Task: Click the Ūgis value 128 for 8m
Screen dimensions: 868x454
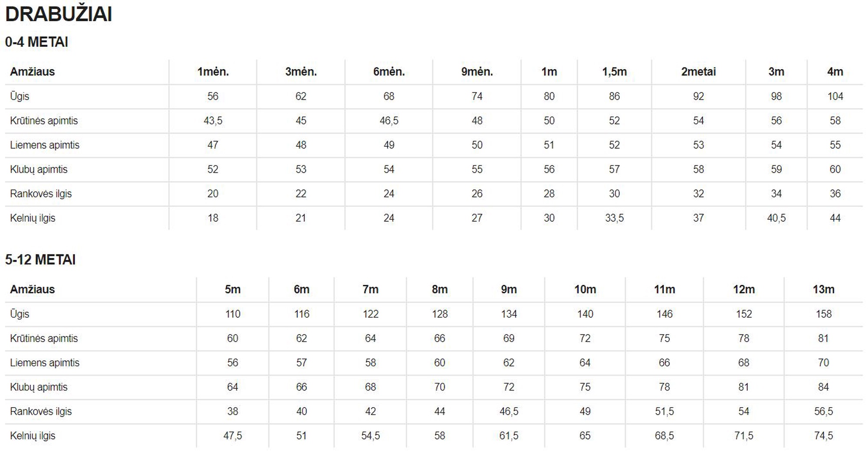Action: point(439,314)
